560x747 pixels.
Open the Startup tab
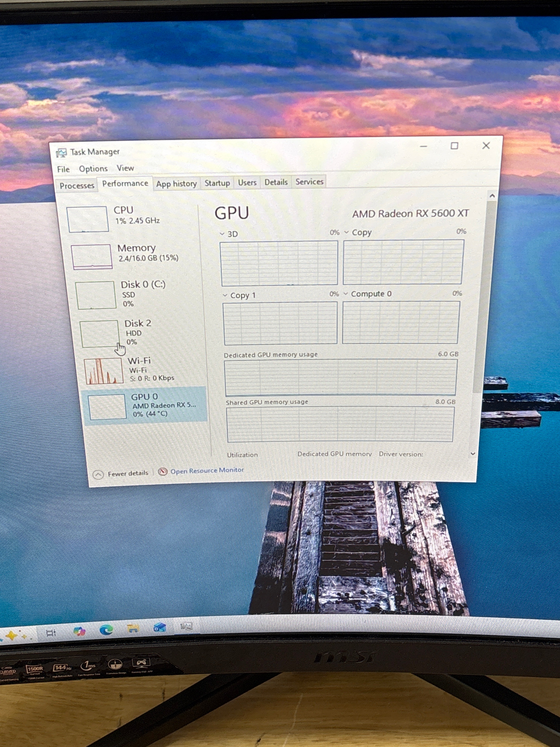click(x=217, y=183)
